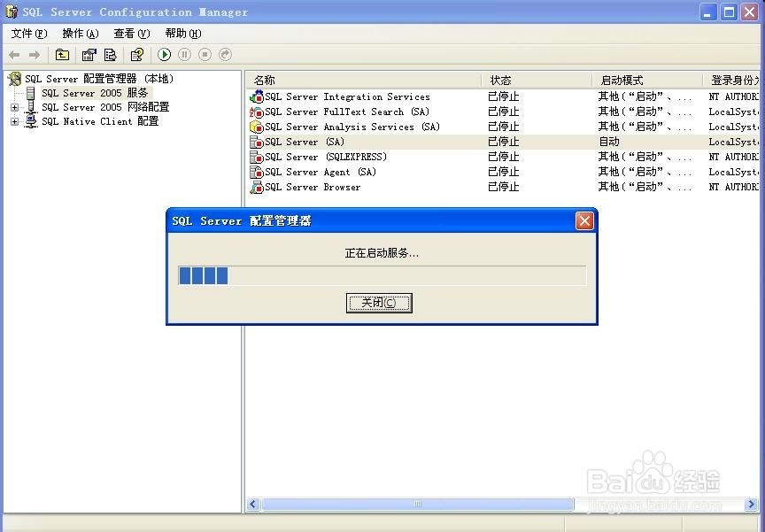Sort by the 状态 column header

[x=537, y=80]
